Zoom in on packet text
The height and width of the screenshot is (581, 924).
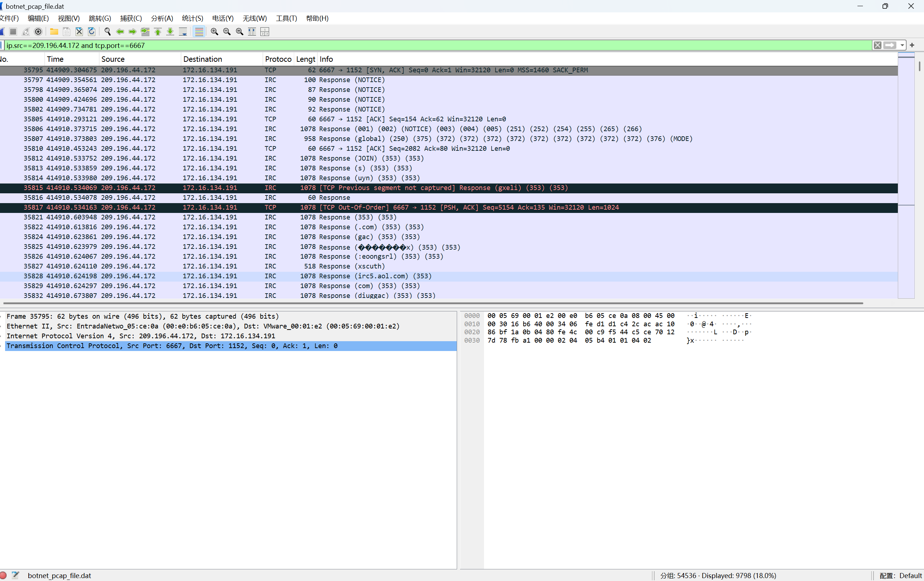tap(215, 32)
